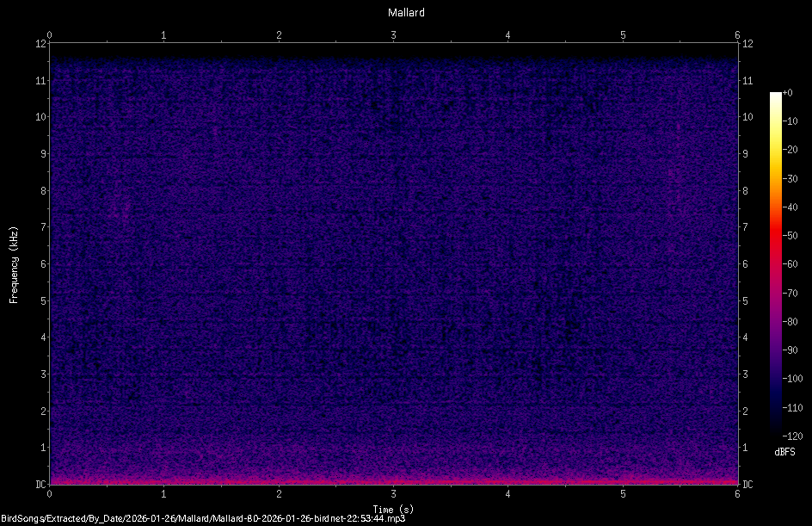Click the "5" tick on the right frequency axis
The image size is (812, 526).
(x=745, y=300)
